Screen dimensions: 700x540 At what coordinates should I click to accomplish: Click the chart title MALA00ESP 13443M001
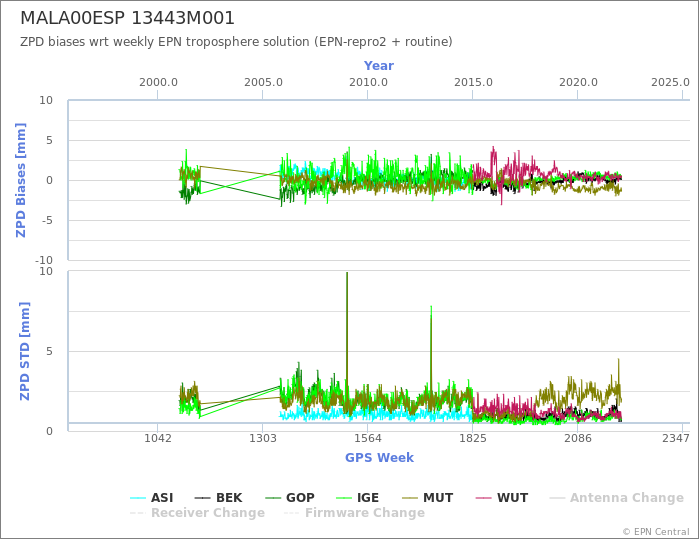point(127,18)
